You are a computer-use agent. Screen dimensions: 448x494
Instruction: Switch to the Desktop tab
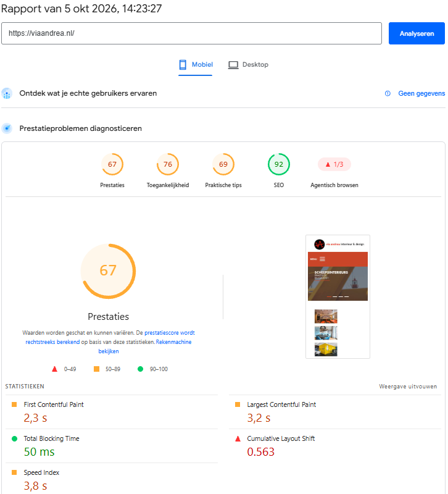click(x=249, y=65)
